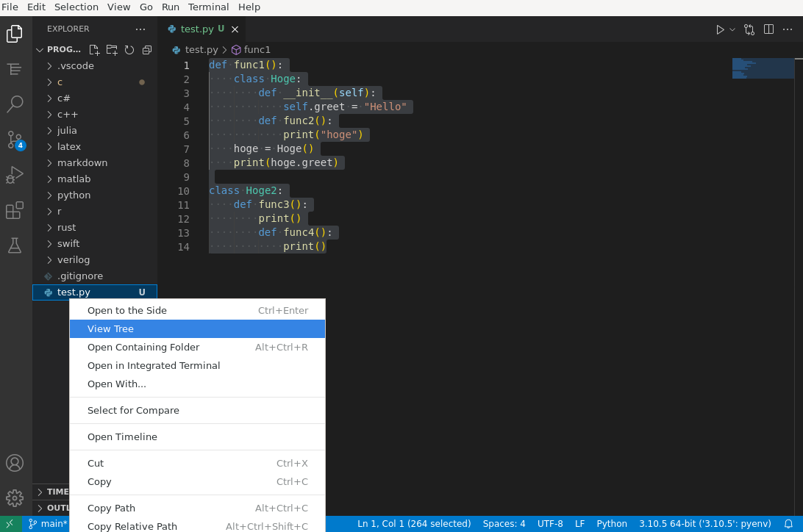Open the run options dropdown arrow
This screenshot has width=803, height=532.
[731, 29]
